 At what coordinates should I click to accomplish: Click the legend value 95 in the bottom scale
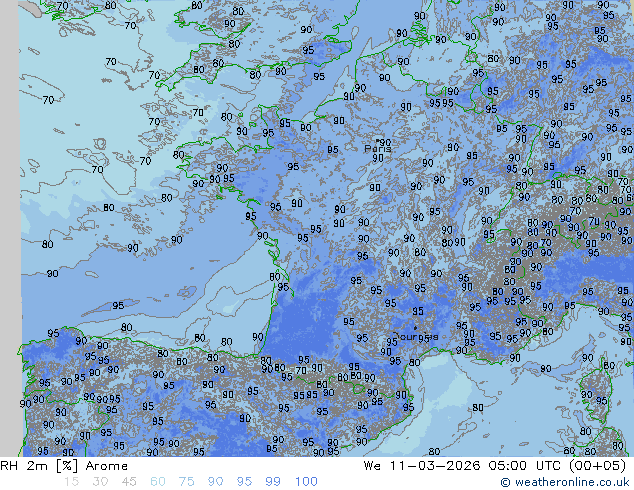coord(244,482)
